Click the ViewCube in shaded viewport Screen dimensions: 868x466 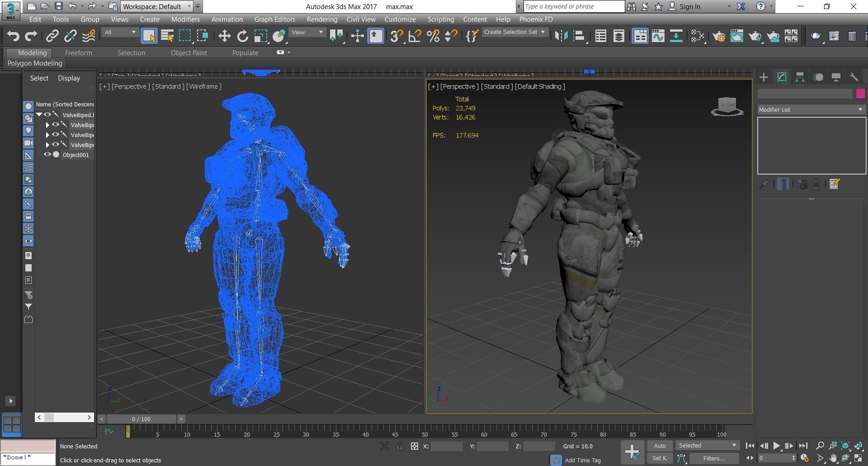[x=727, y=107]
